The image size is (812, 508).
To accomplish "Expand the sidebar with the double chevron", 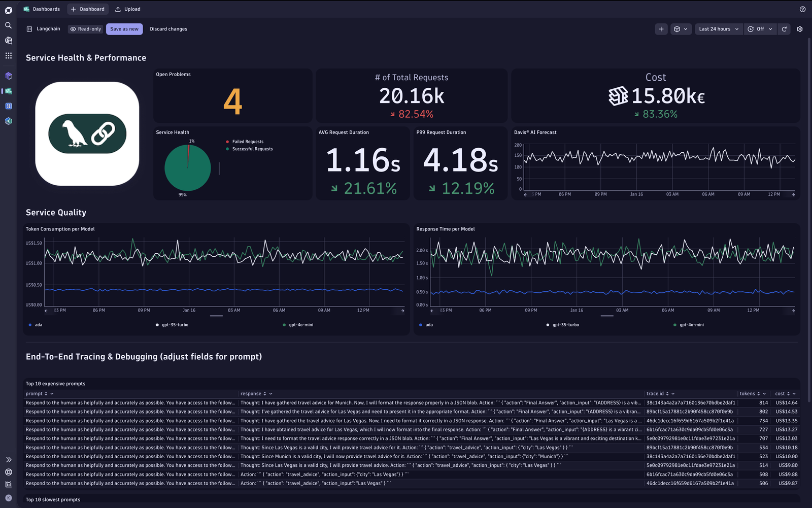I will point(8,460).
